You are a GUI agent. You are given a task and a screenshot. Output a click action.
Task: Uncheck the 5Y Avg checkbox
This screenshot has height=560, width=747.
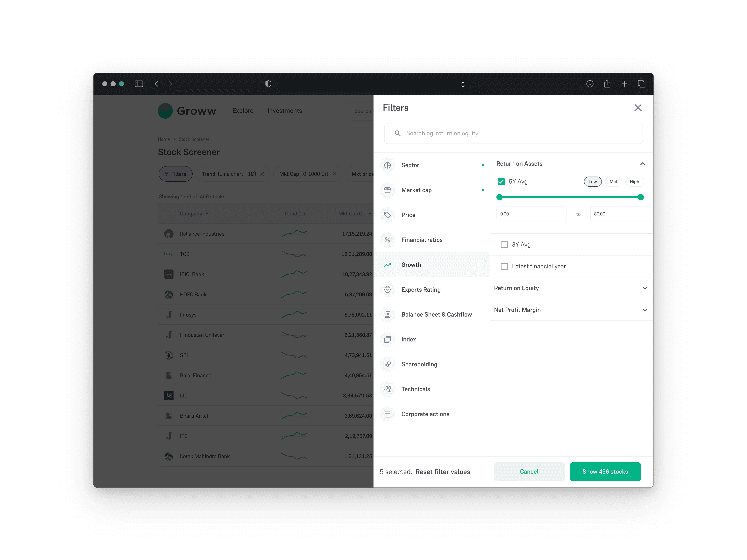tap(501, 182)
